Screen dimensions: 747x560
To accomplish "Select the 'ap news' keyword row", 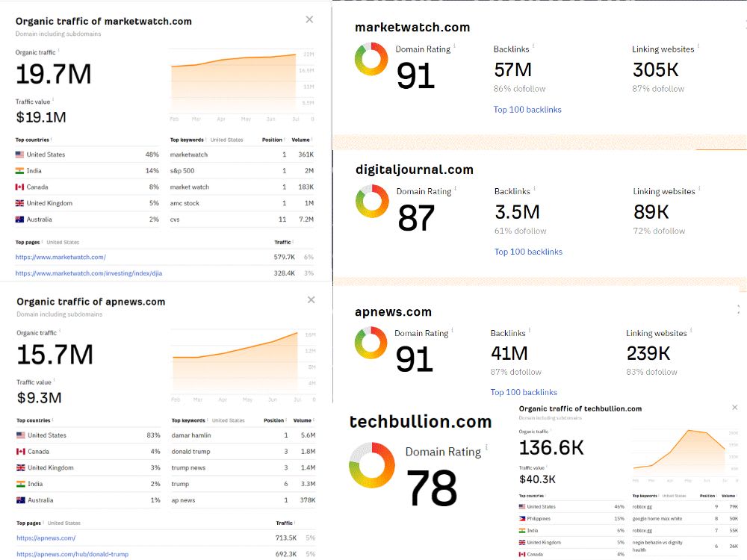I will tap(244, 500).
